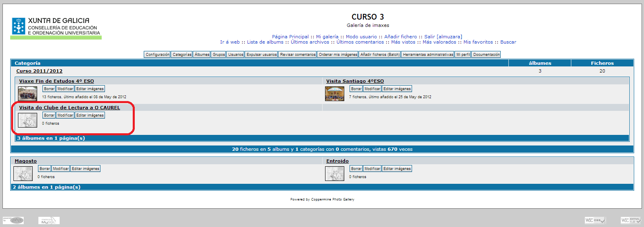Screen dimensions: 644x227
Task: Click the W3C CSS validation badge
Action: click(595, 220)
